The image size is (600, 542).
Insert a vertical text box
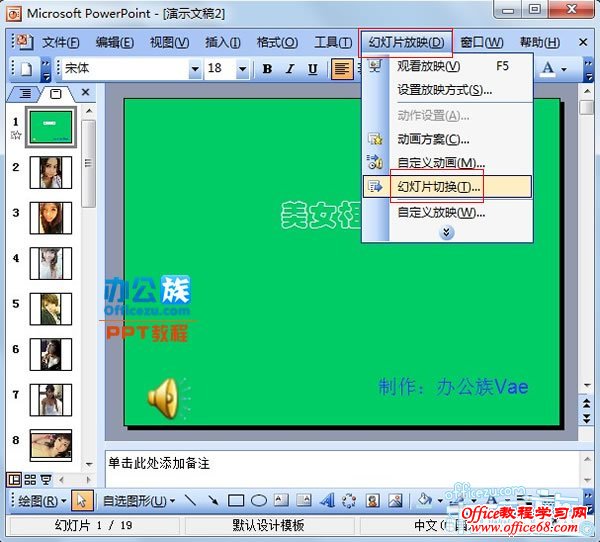[x=304, y=500]
